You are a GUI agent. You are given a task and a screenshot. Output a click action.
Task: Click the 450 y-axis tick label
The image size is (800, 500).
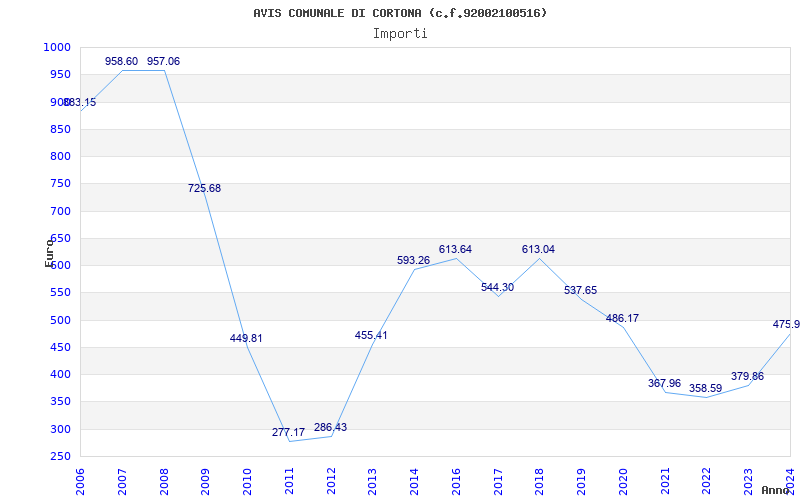(60, 347)
